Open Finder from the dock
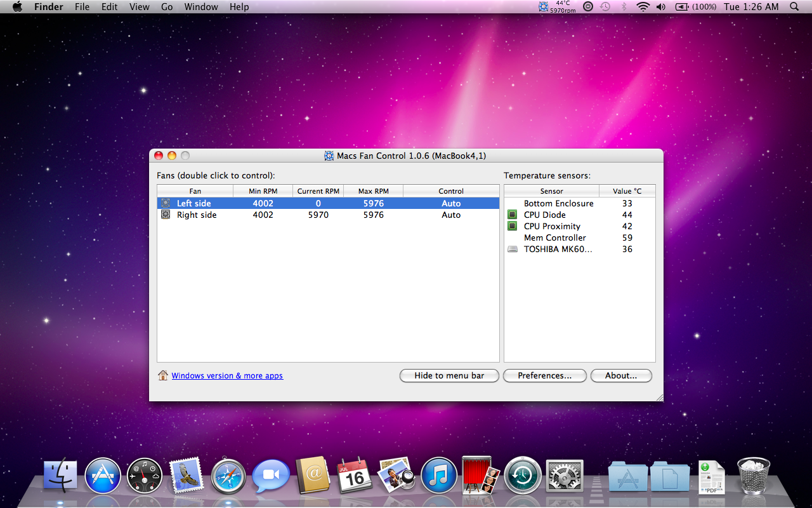This screenshot has width=812, height=508. click(60, 476)
